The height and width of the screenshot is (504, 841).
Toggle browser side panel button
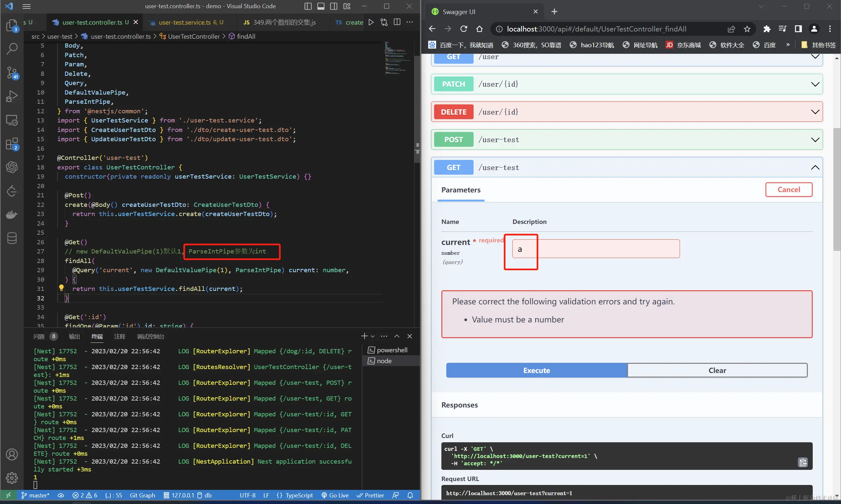pos(798,29)
